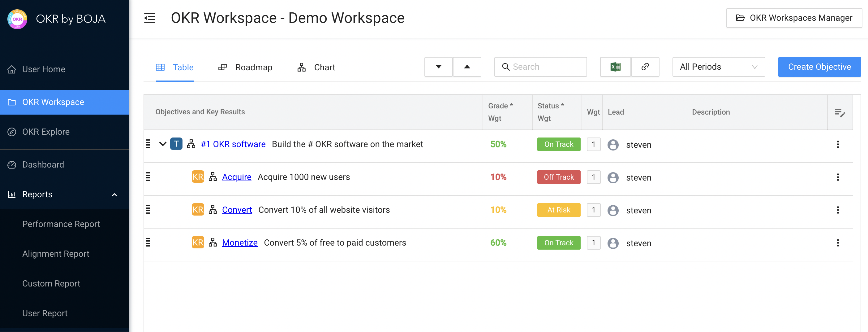Click the At Risk status on Convert
Viewport: 868px width, 332px height.
pos(559,210)
